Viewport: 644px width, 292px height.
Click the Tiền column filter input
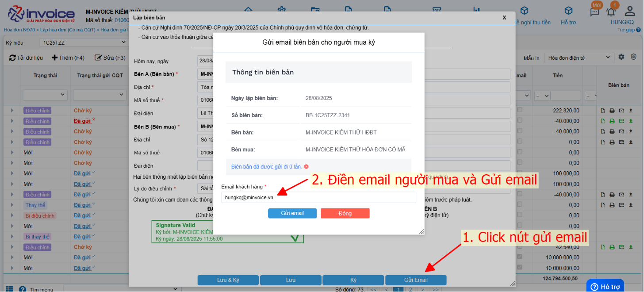(566, 95)
